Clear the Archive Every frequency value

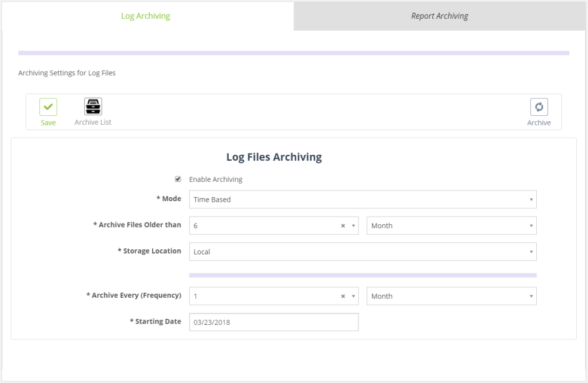(343, 297)
